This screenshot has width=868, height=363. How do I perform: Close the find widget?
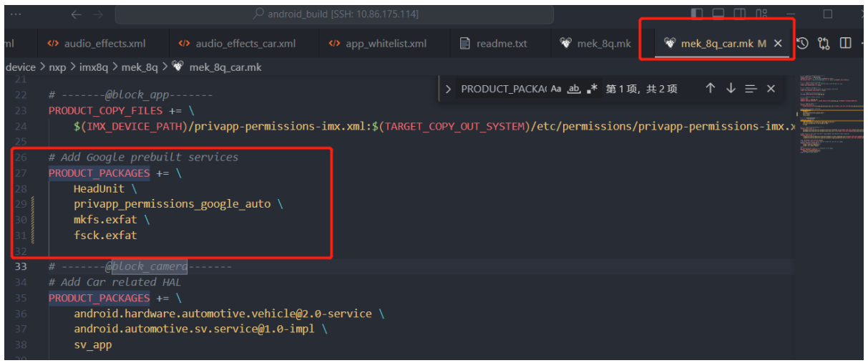(771, 89)
